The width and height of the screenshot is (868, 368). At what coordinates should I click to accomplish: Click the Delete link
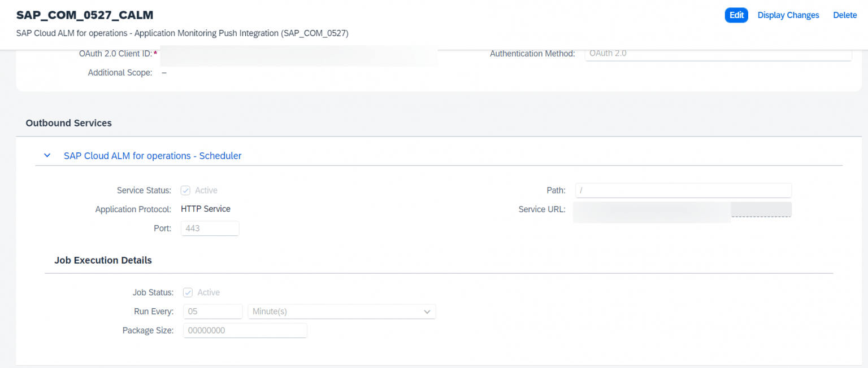click(844, 15)
